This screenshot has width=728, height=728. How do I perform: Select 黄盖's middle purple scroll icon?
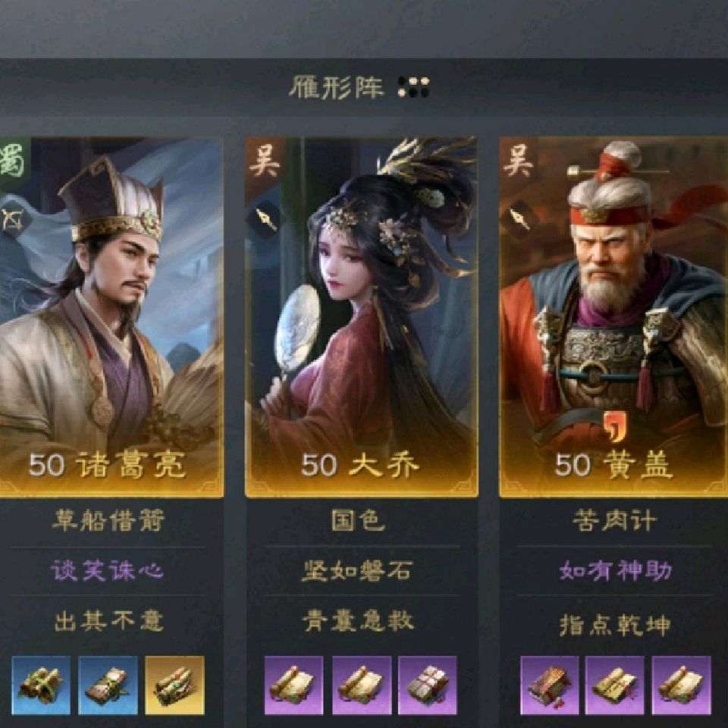click(615, 685)
